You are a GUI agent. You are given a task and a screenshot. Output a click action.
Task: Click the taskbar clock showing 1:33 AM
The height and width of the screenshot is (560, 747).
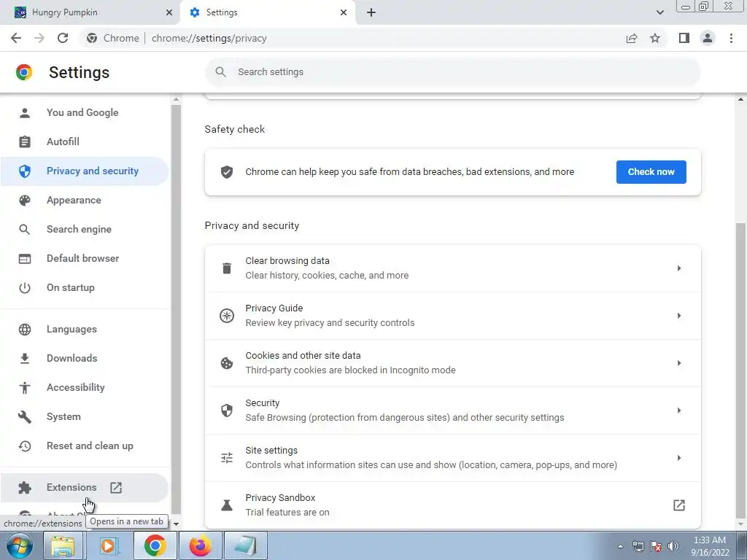click(x=710, y=546)
